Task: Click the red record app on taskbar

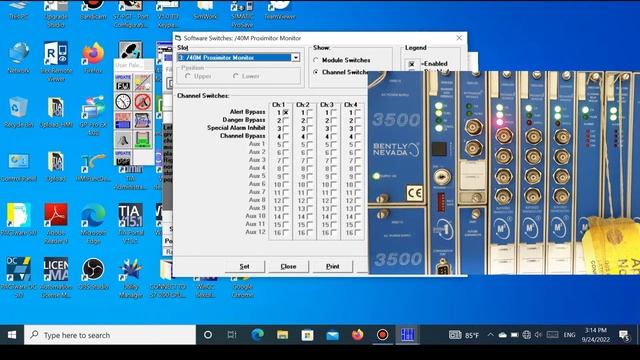Action: pos(382,335)
